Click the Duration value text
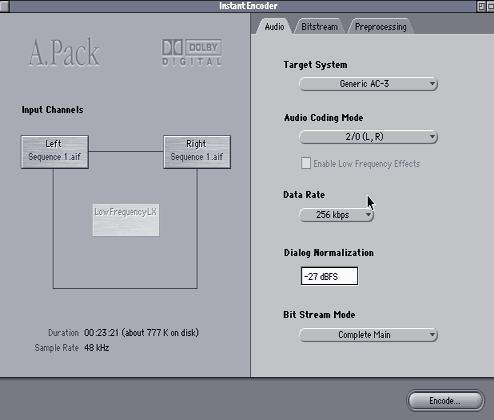494x420 pixels. point(141,333)
